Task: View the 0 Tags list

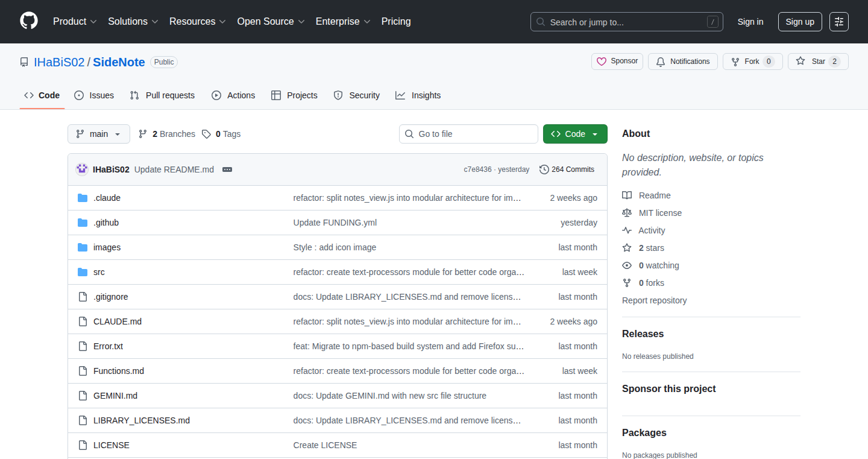Action: [x=221, y=134]
